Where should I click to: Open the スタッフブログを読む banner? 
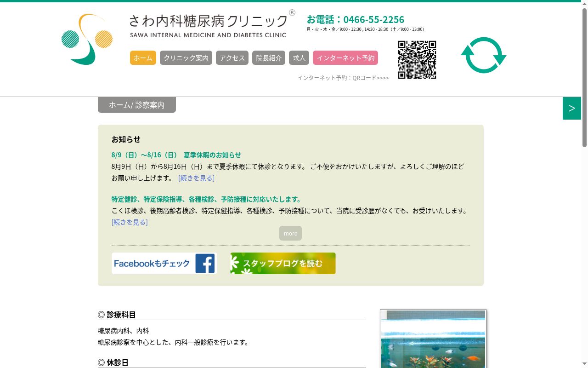(x=283, y=263)
